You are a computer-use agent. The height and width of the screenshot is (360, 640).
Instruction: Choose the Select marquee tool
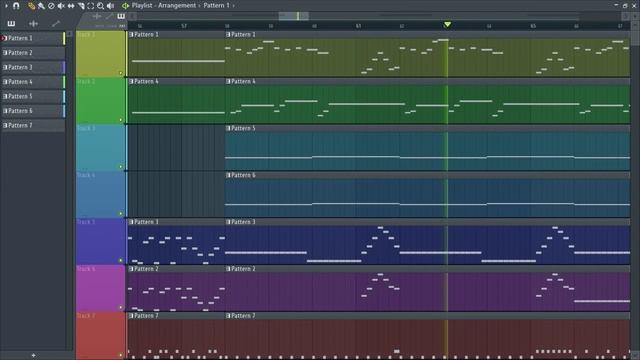(91, 6)
